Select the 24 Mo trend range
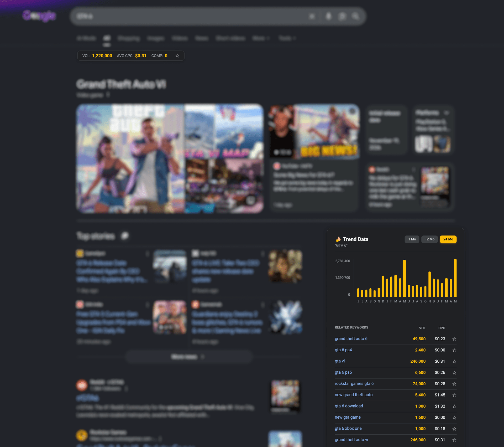The width and height of the screenshot is (504, 447). [x=448, y=239]
